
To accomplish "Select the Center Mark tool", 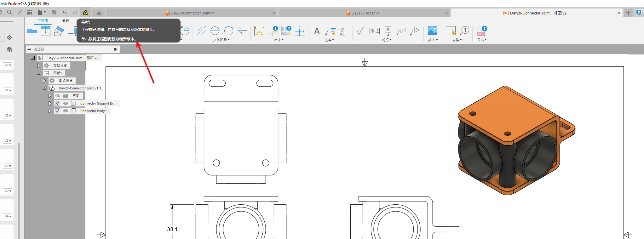I will (215, 31).
